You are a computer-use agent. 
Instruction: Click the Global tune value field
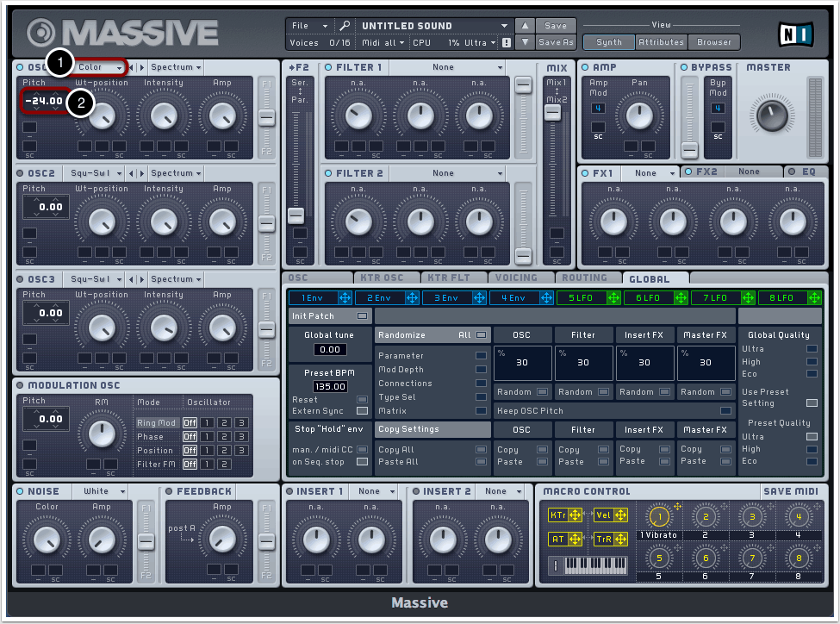pos(331,350)
